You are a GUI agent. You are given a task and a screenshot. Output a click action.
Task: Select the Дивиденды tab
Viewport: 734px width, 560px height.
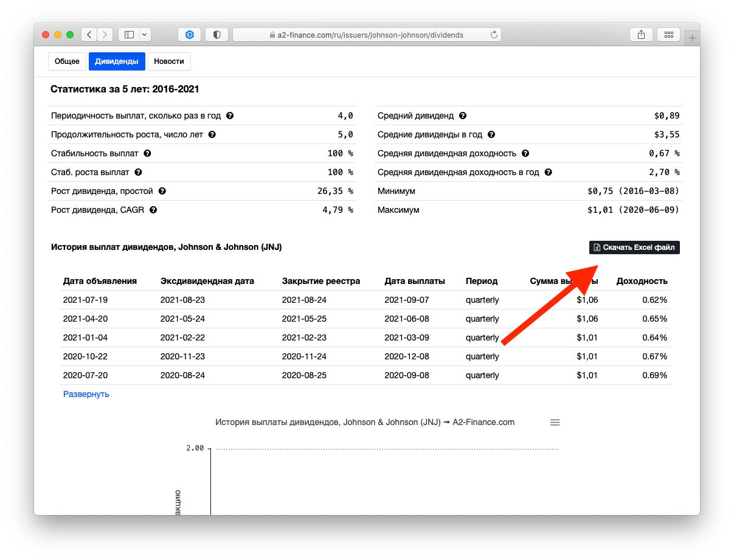(117, 61)
